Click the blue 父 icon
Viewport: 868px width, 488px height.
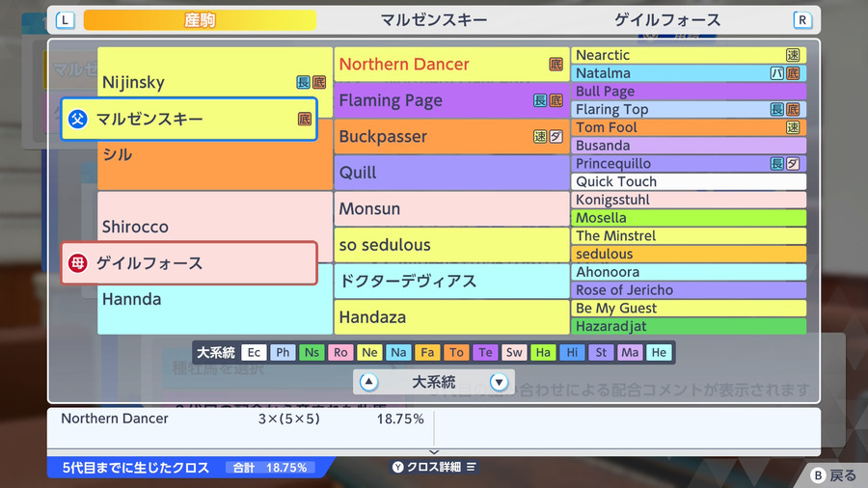[78, 119]
